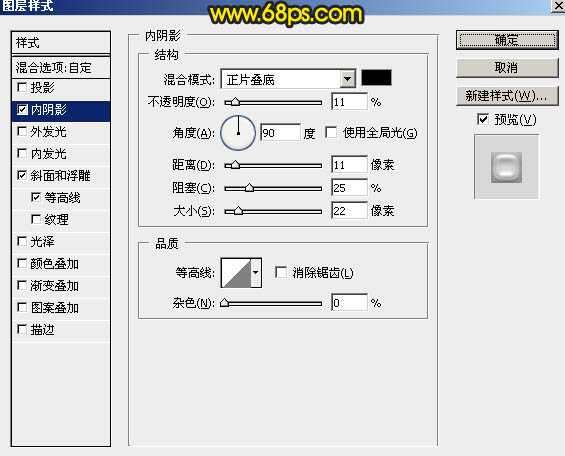Click the 新建样式(W)... button
This screenshot has width=565, height=456.
[507, 96]
